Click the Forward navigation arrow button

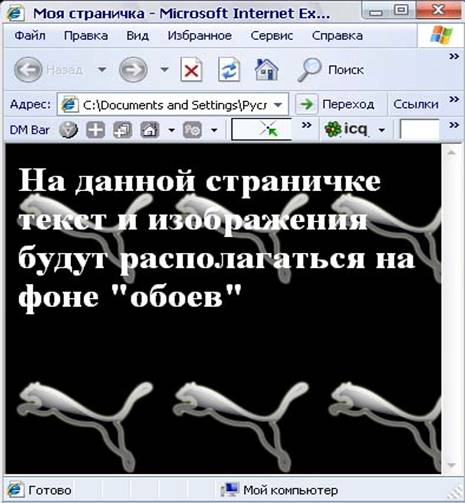[x=133, y=69]
